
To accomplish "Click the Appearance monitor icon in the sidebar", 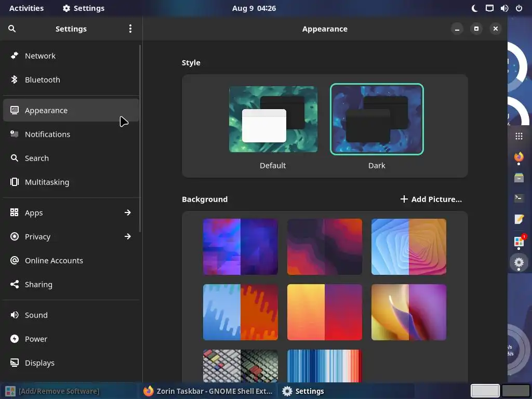I will tap(14, 110).
